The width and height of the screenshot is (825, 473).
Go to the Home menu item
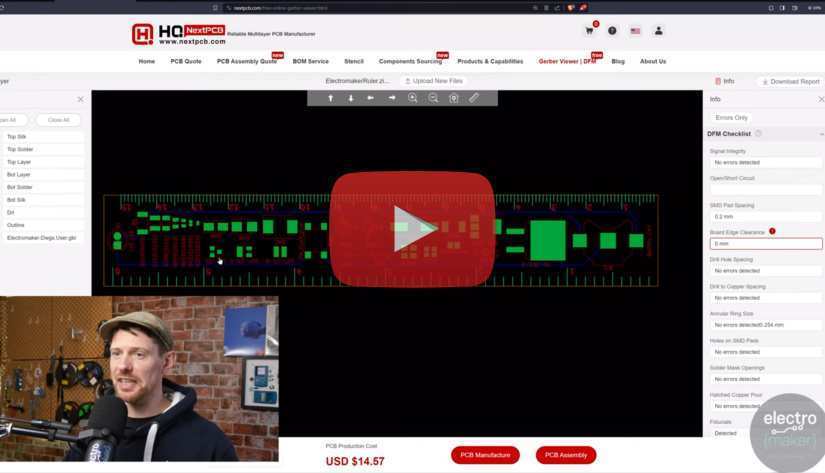pyautogui.click(x=147, y=62)
